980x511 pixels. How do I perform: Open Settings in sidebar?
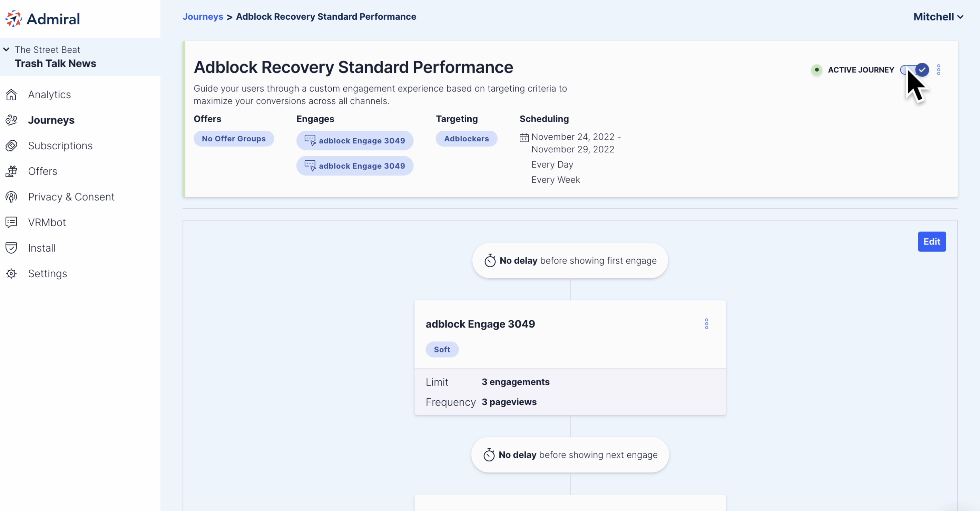(x=48, y=273)
